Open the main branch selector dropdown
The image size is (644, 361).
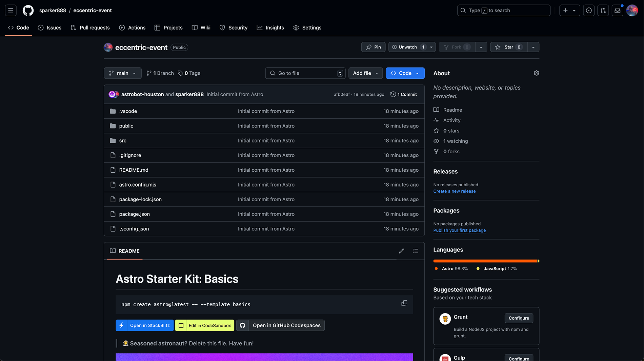tap(123, 73)
